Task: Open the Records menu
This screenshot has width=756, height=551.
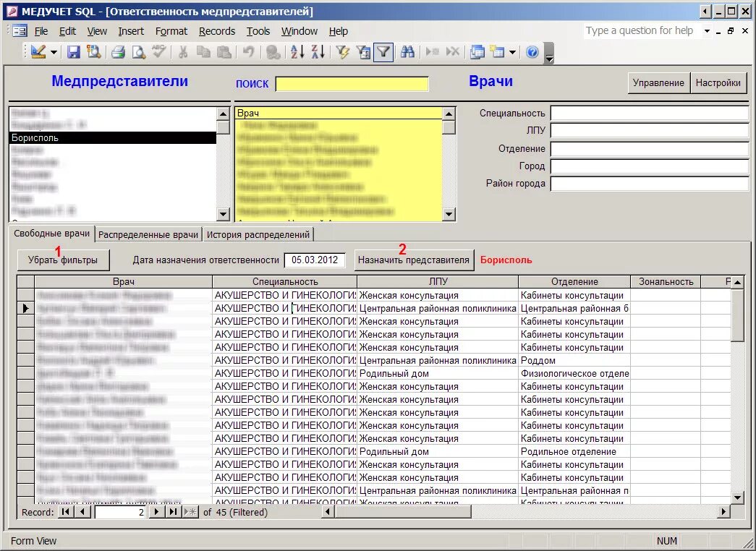Action: [217, 31]
